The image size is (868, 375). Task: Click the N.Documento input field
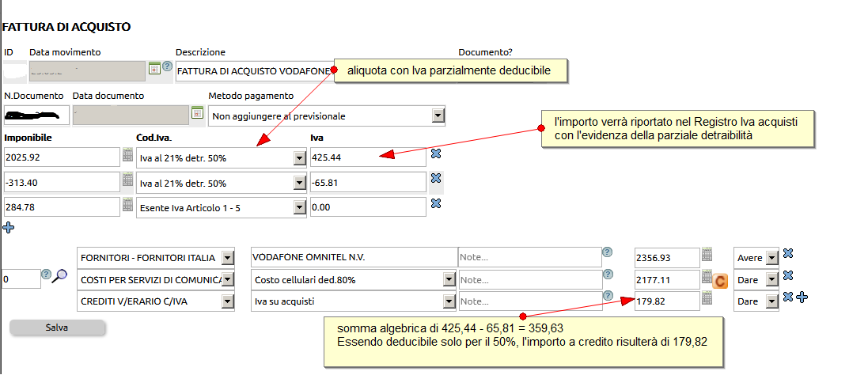[36, 116]
